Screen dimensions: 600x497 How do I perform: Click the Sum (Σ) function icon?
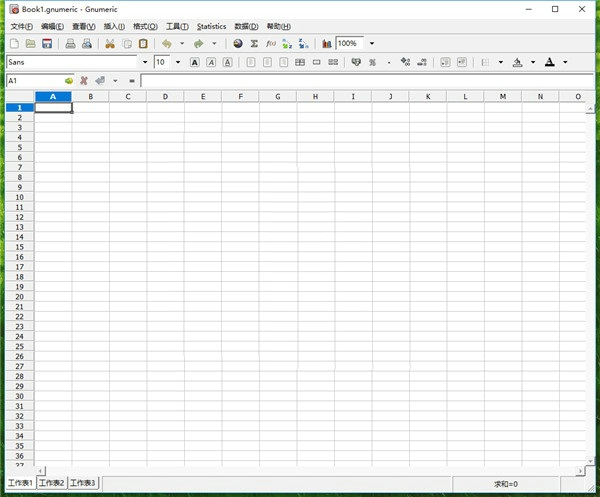(x=254, y=44)
